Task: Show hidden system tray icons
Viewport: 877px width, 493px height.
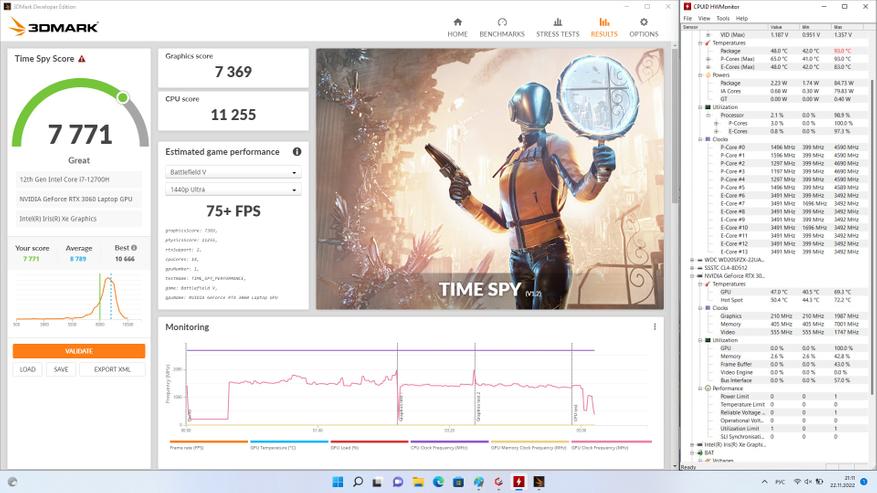Action: [x=765, y=482]
